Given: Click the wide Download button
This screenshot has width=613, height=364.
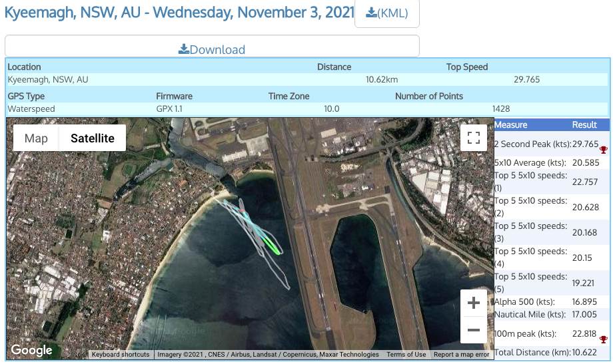Looking at the screenshot, I should pos(212,49).
